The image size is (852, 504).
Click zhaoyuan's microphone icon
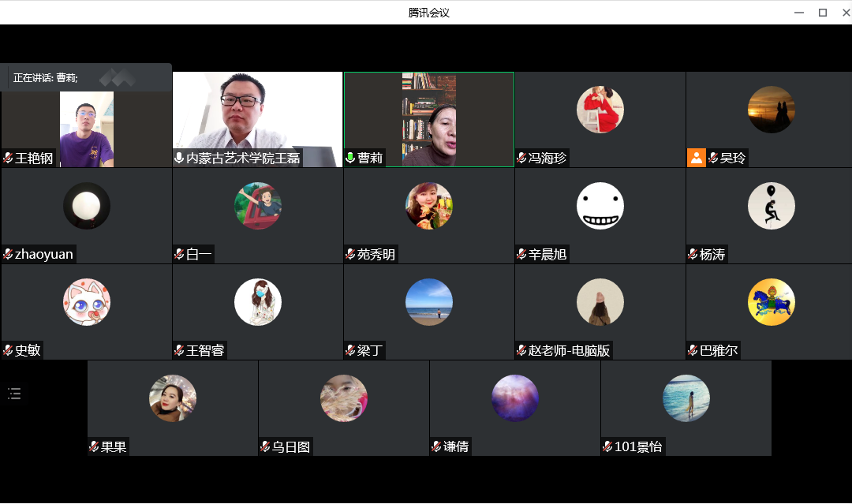click(x=7, y=254)
